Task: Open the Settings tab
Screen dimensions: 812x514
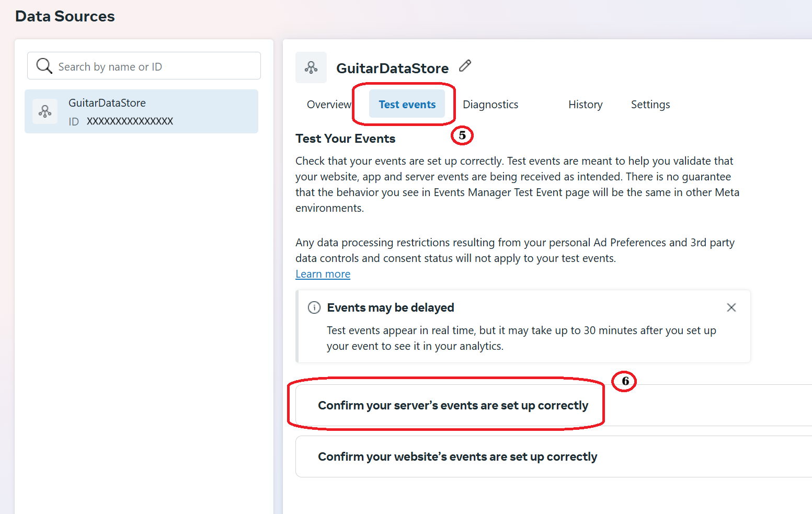Action: [650, 105]
